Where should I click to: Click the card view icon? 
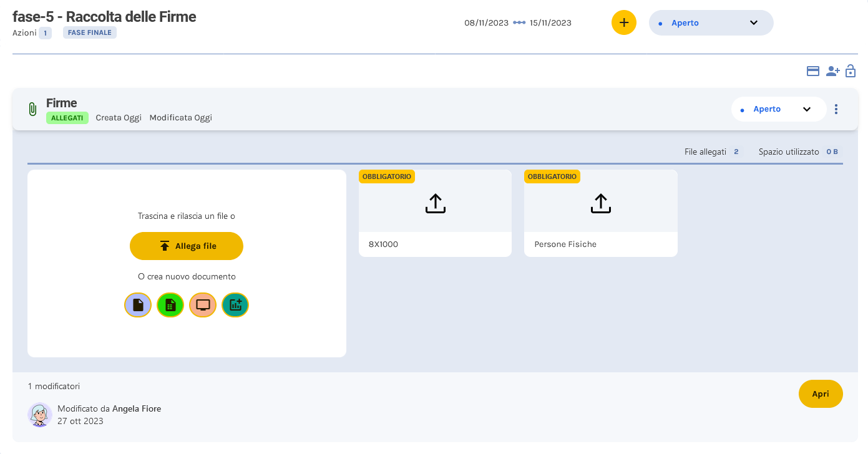click(813, 72)
